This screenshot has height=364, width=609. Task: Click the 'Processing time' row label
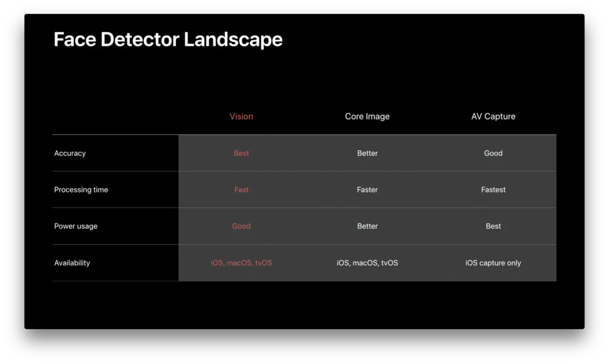click(81, 190)
